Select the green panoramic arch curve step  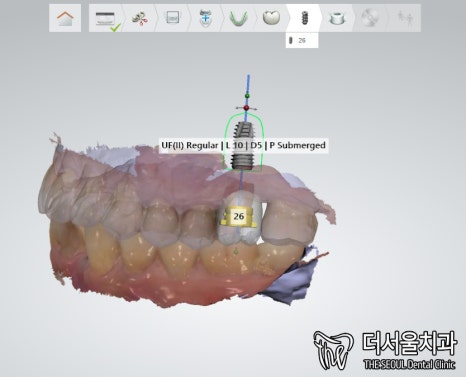tap(238, 18)
